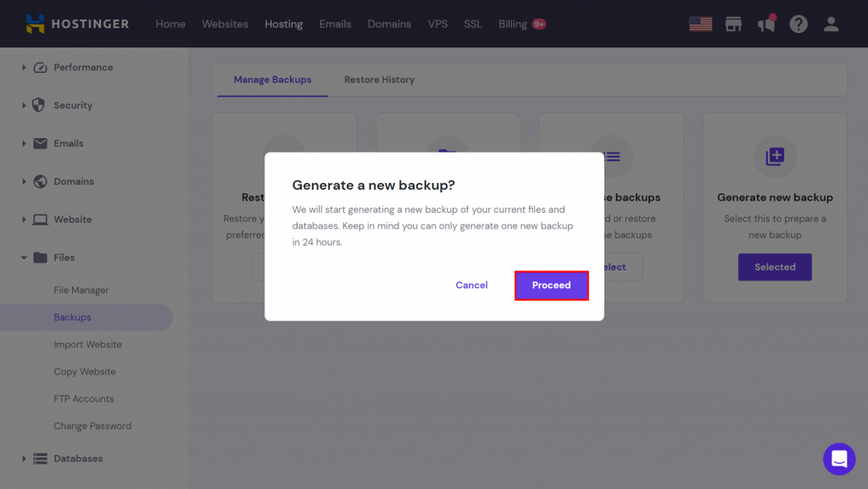Open the help question mark icon
Image resolution: width=868 pixels, height=489 pixels.
coord(798,24)
